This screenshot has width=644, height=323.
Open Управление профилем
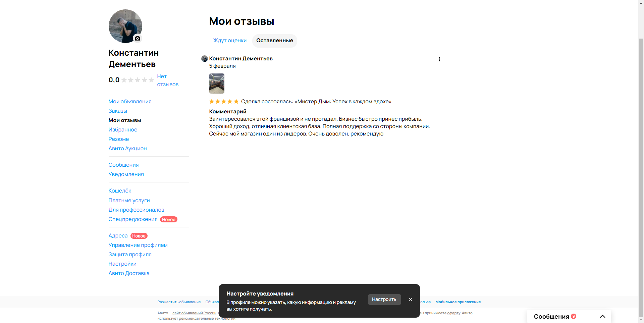(x=138, y=245)
